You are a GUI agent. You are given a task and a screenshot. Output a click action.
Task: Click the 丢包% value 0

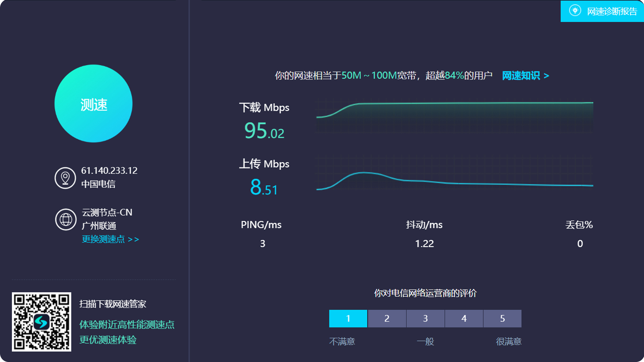click(x=580, y=244)
